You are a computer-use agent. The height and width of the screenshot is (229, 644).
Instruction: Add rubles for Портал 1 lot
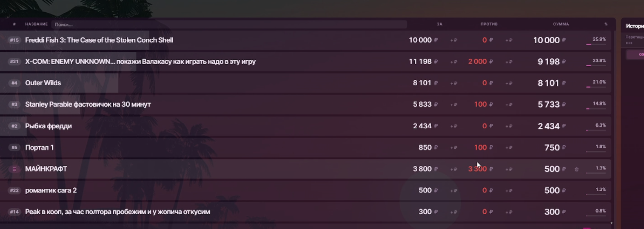pyautogui.click(x=453, y=148)
